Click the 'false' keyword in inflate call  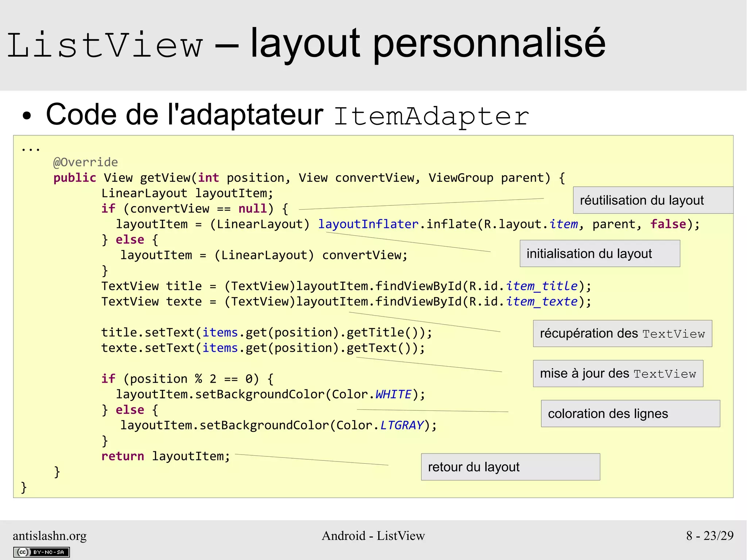668,224
